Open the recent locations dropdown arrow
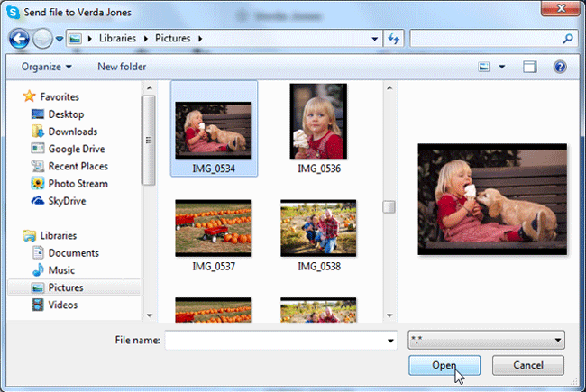 click(x=59, y=38)
